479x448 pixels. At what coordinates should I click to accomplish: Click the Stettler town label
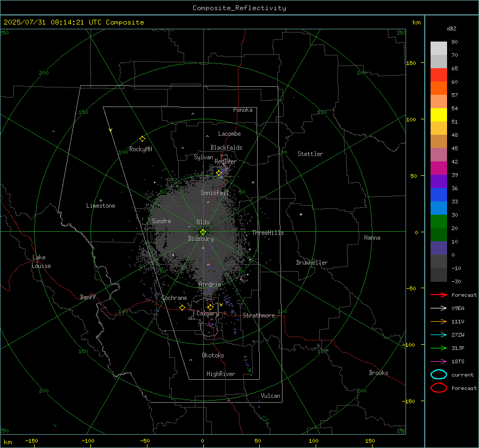click(x=310, y=154)
